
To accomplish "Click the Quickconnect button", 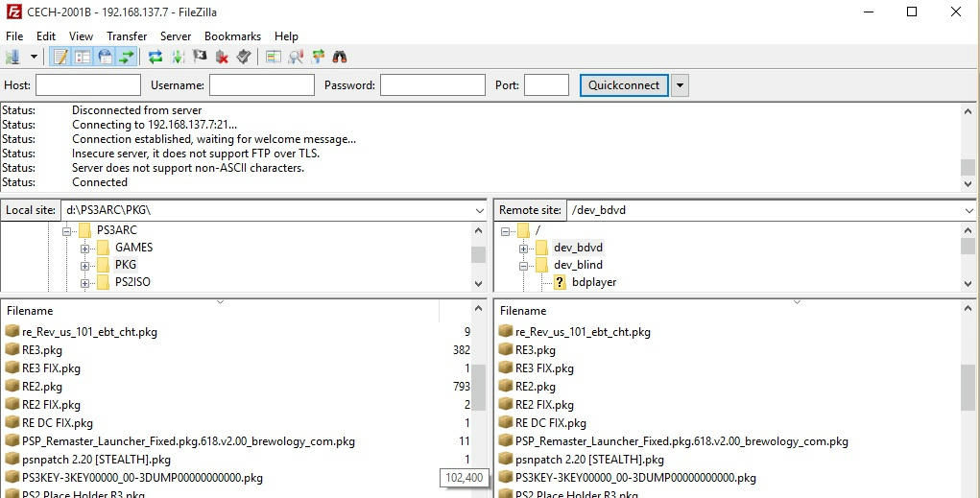I will (624, 85).
